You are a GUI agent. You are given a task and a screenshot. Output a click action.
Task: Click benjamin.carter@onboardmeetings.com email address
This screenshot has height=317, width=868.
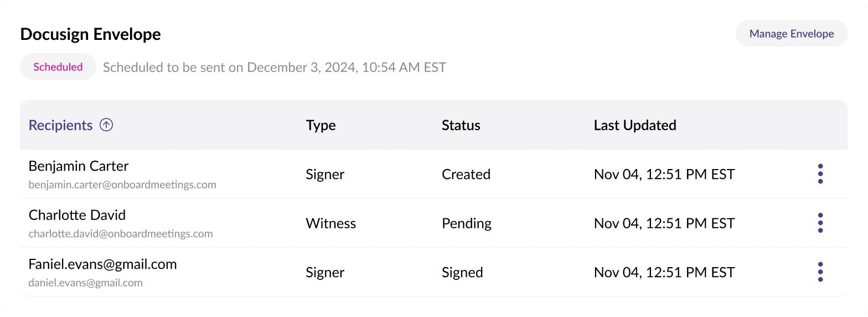coord(122,185)
